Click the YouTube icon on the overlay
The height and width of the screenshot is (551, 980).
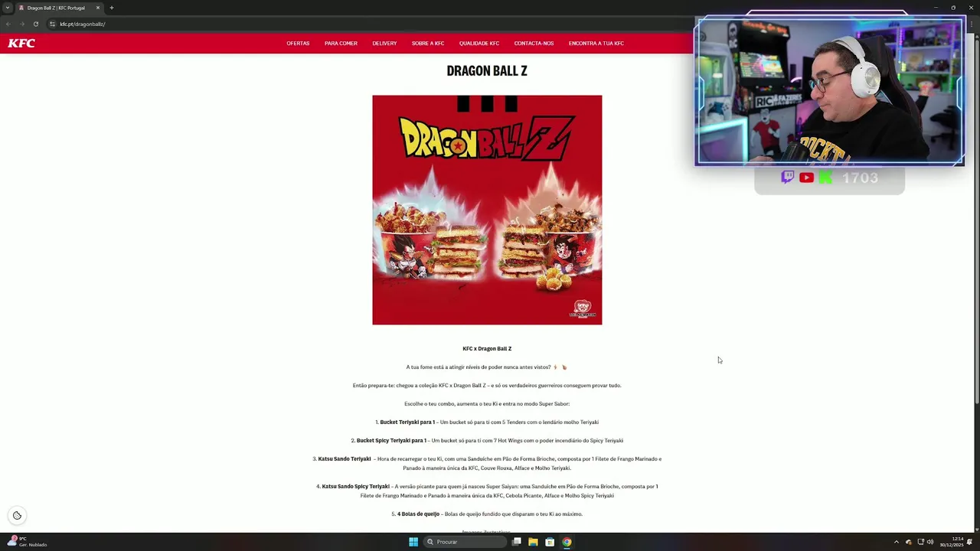click(x=806, y=178)
